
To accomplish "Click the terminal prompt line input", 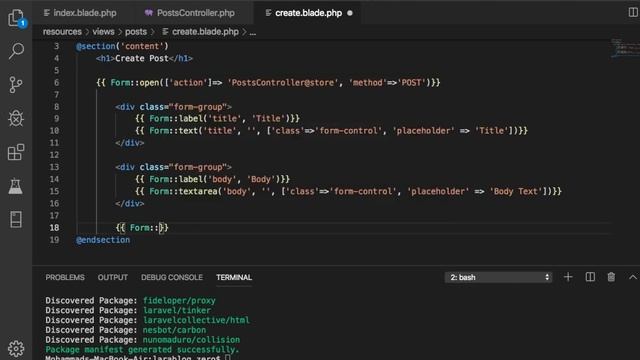I will click(x=228, y=358).
